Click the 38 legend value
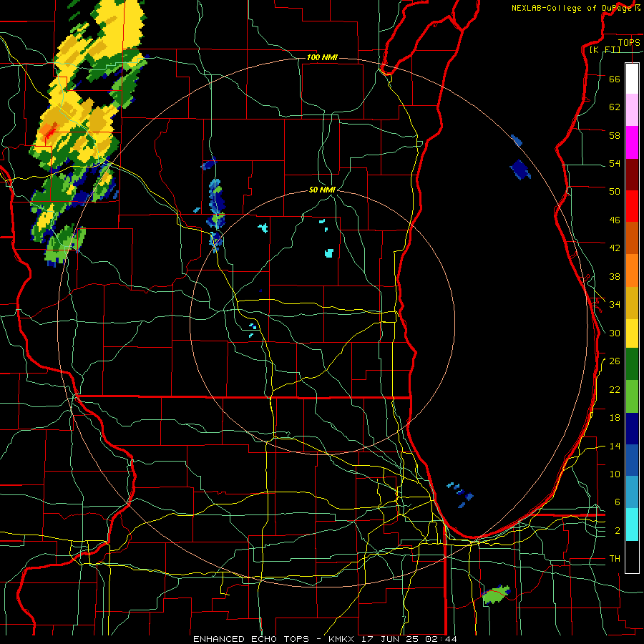This screenshot has width=644, height=644. (x=615, y=277)
